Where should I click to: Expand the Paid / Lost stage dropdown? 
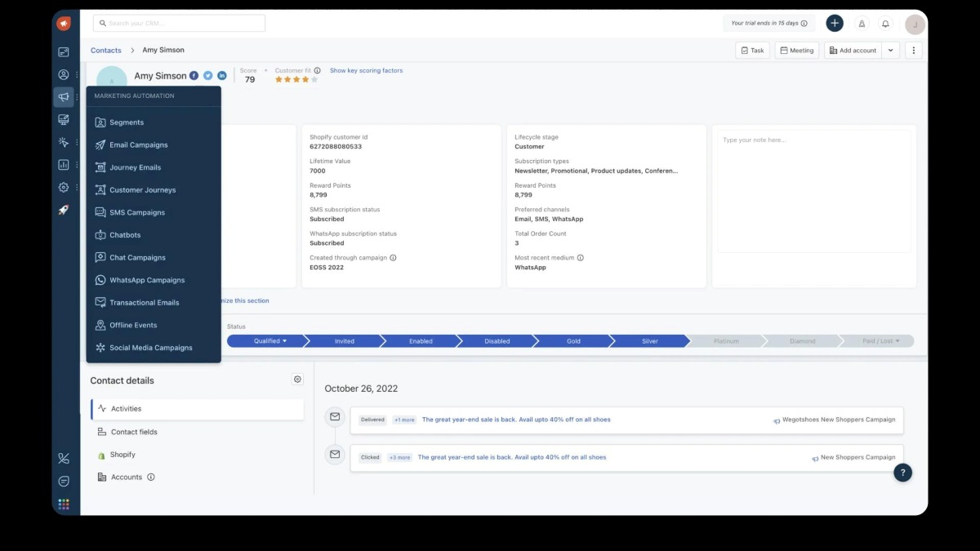click(x=880, y=341)
